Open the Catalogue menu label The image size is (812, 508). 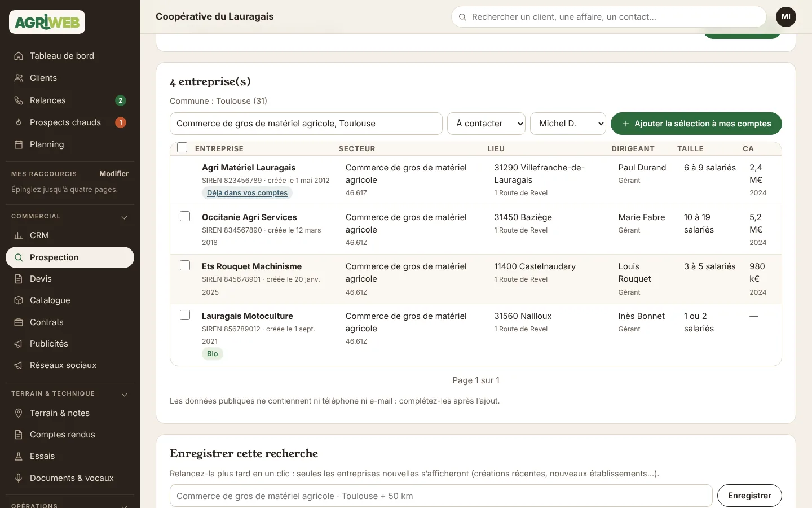click(50, 300)
